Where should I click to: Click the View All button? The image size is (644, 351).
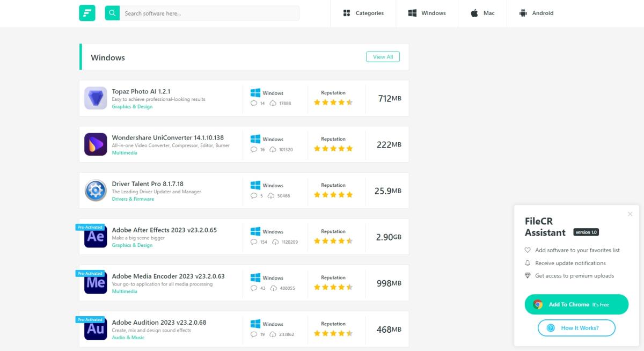click(x=383, y=56)
